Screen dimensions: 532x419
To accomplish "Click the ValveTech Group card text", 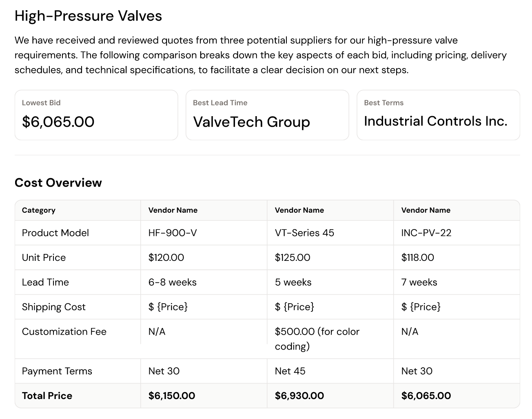I will click(251, 122).
